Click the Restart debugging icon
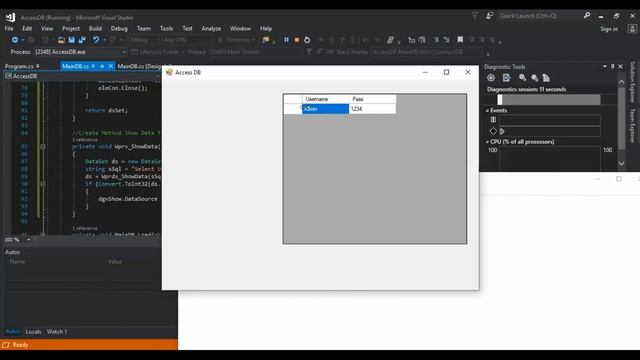Image resolution: width=640 pixels, height=360 pixels. tap(307, 40)
